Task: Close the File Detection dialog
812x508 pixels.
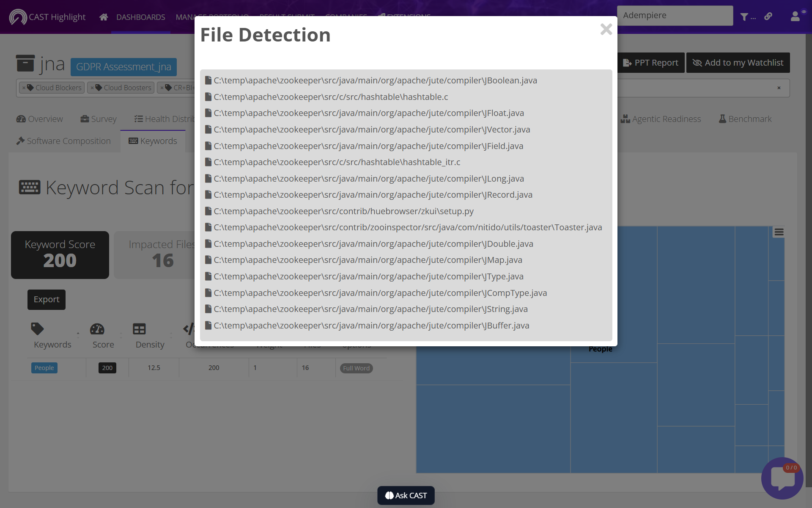Action: tap(606, 29)
